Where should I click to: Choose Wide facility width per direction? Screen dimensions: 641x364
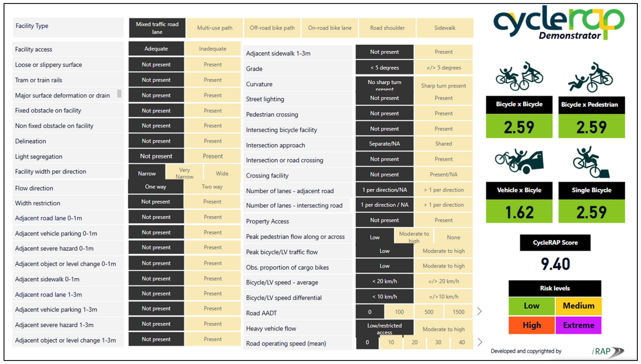tap(222, 173)
